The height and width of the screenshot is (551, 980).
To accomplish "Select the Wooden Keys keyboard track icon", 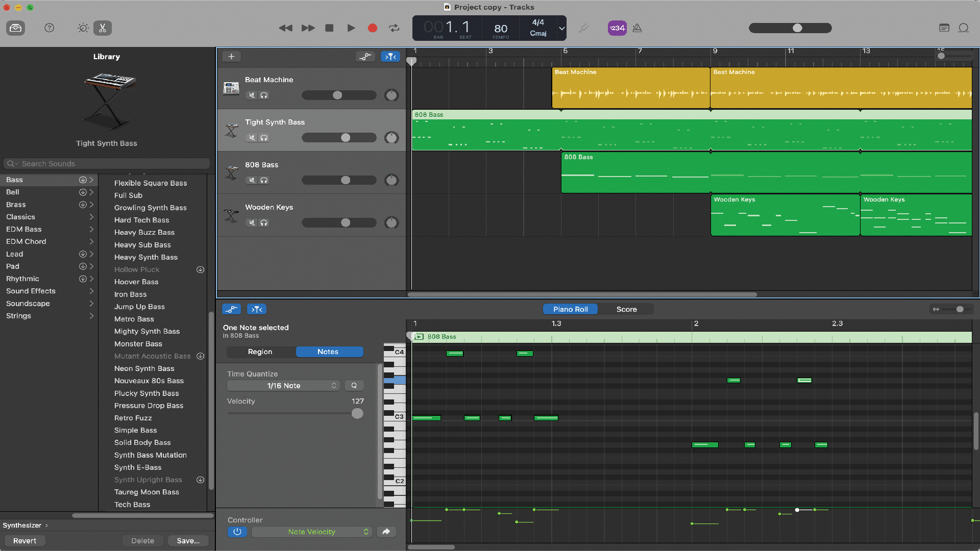I will [x=231, y=215].
